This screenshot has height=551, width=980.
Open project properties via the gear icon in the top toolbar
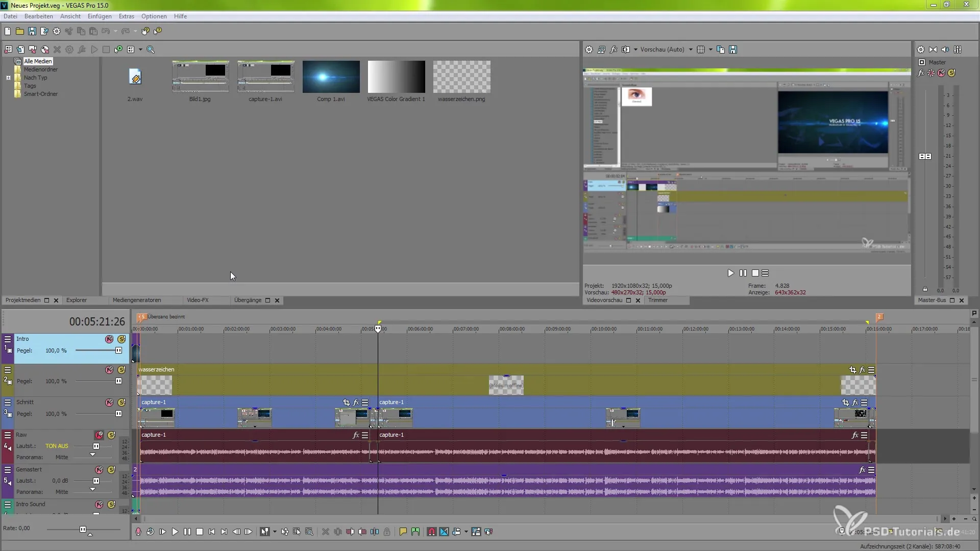point(57,31)
